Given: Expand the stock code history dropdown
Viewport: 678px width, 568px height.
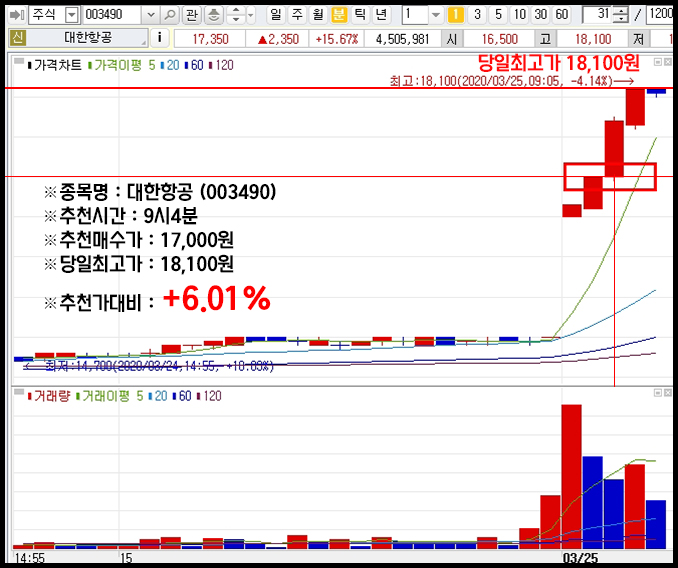Looking at the screenshot, I should (150, 15).
